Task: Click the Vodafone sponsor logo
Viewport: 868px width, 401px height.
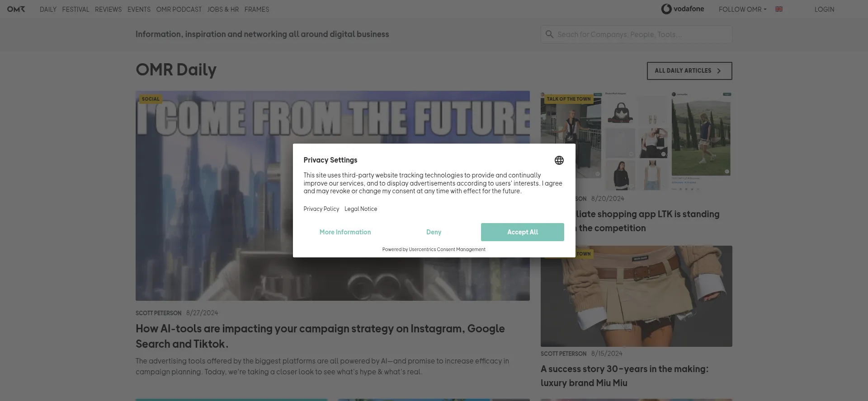Action: [x=682, y=9]
